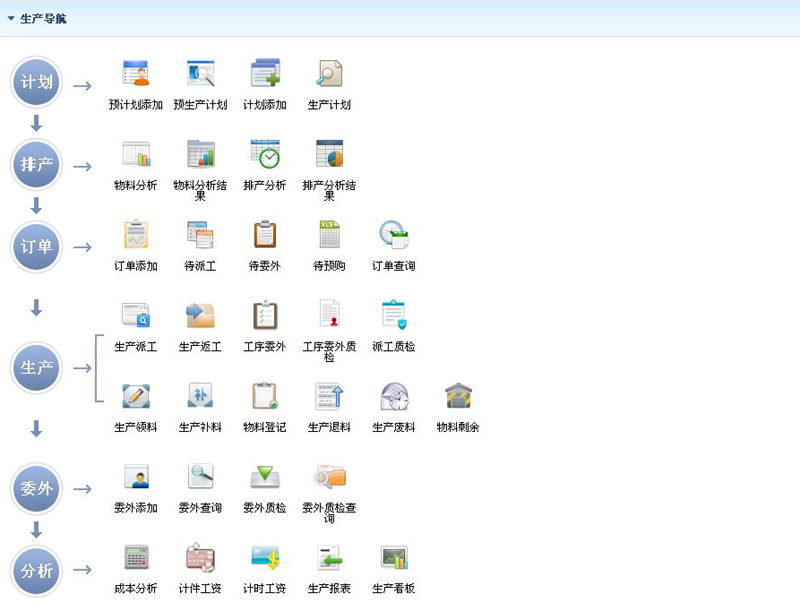This screenshot has width=800, height=603.
Task: Open the 待委外 clipboard icon
Action: click(x=265, y=235)
